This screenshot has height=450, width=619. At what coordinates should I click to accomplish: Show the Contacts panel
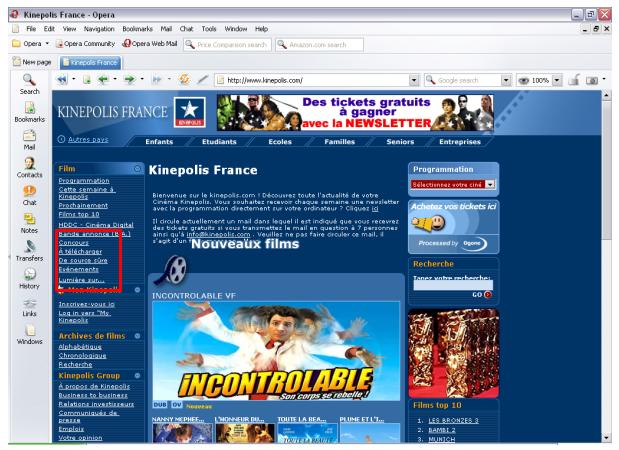tap(30, 168)
